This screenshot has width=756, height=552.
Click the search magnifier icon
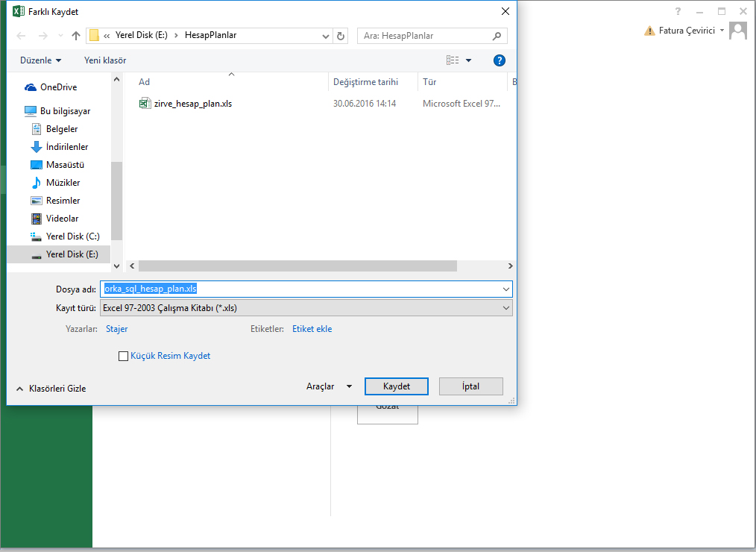coord(497,36)
